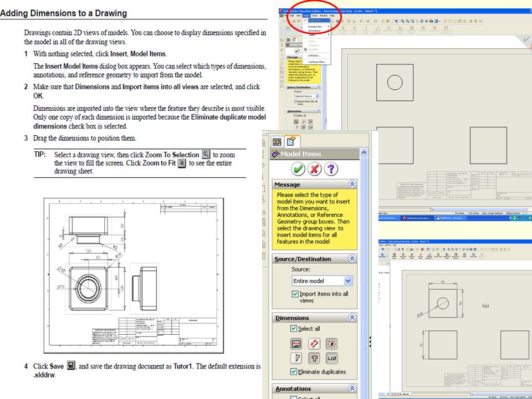Switch to the PropertyManager tab icon in the large panel
This screenshot has width=532, height=399.
tap(291, 141)
